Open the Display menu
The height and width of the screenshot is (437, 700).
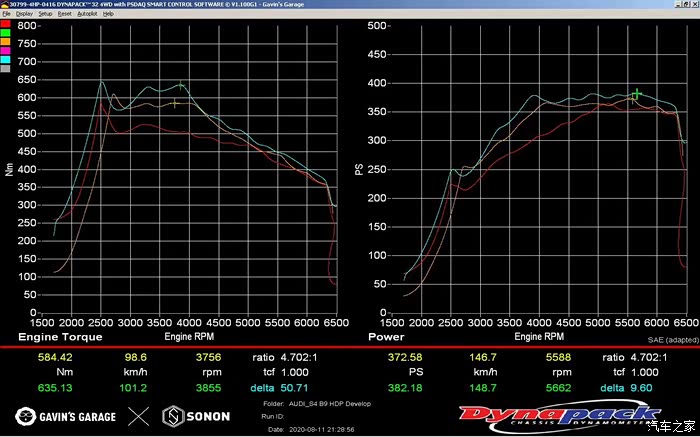click(x=24, y=14)
